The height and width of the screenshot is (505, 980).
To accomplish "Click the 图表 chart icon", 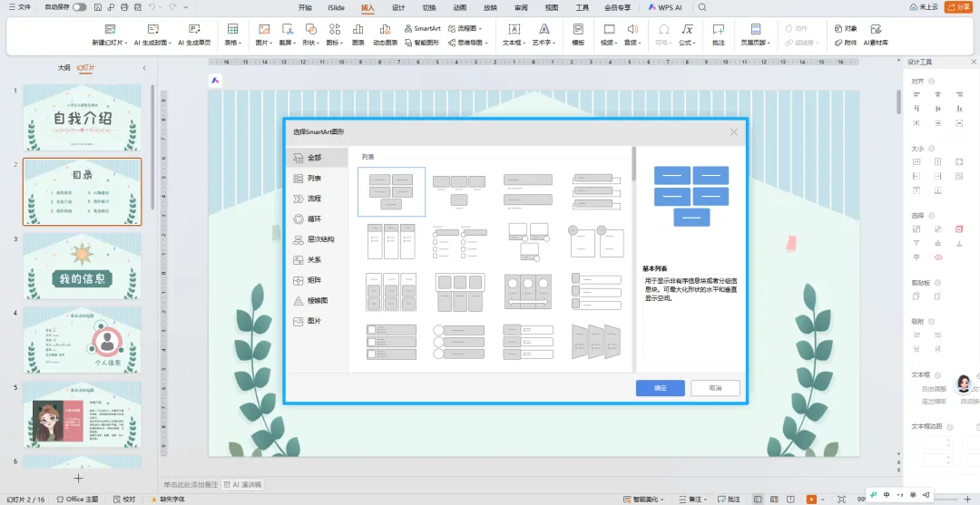I will pyautogui.click(x=358, y=29).
